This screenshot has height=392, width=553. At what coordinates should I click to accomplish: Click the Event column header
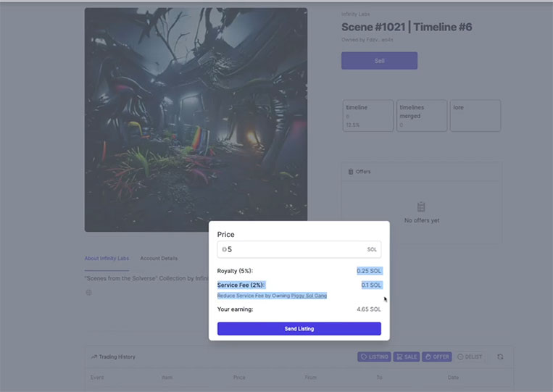[x=97, y=378]
